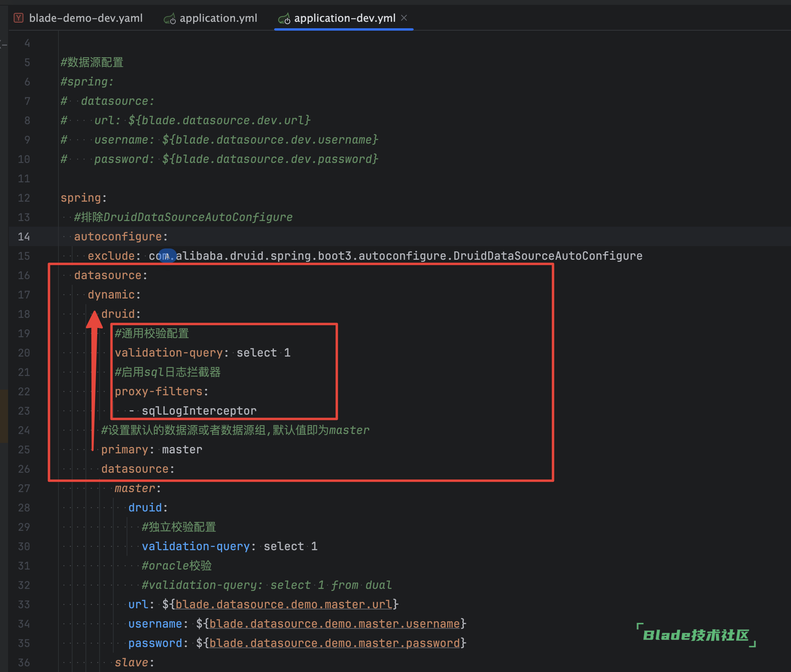Click the 'primary: master' line
791x672 pixels.
point(152,449)
